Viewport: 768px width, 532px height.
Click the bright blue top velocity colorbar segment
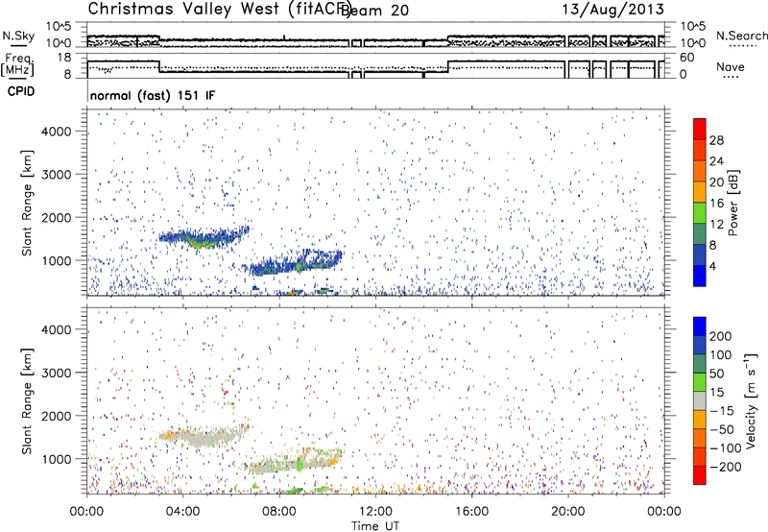(700, 326)
